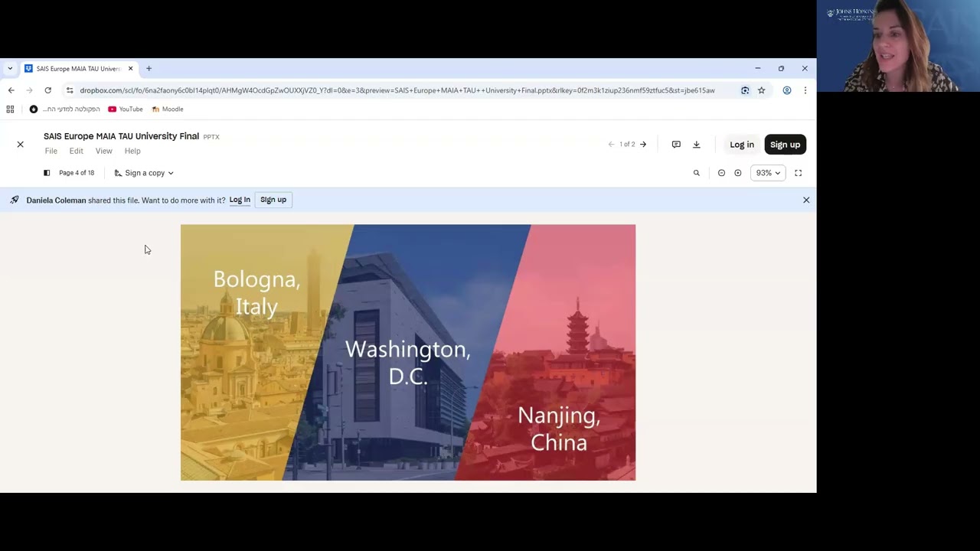980x551 pixels.
Task: Click Sign up button in share banner
Action: [273, 200]
